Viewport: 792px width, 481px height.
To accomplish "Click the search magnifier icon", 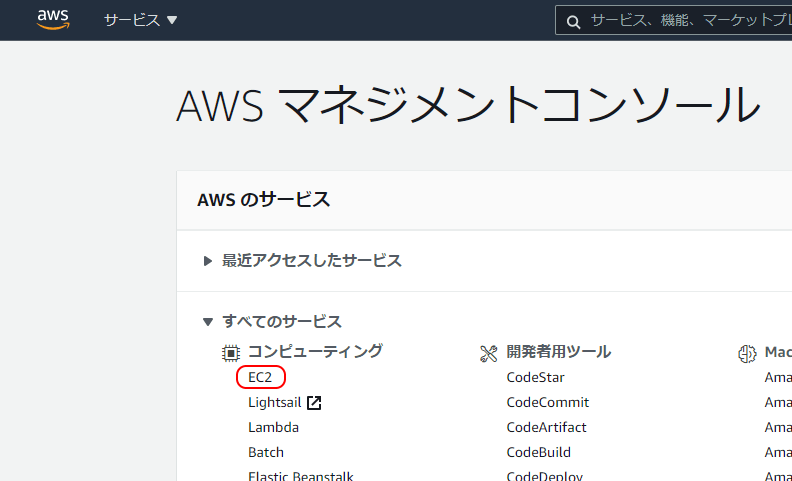I will pos(573,22).
